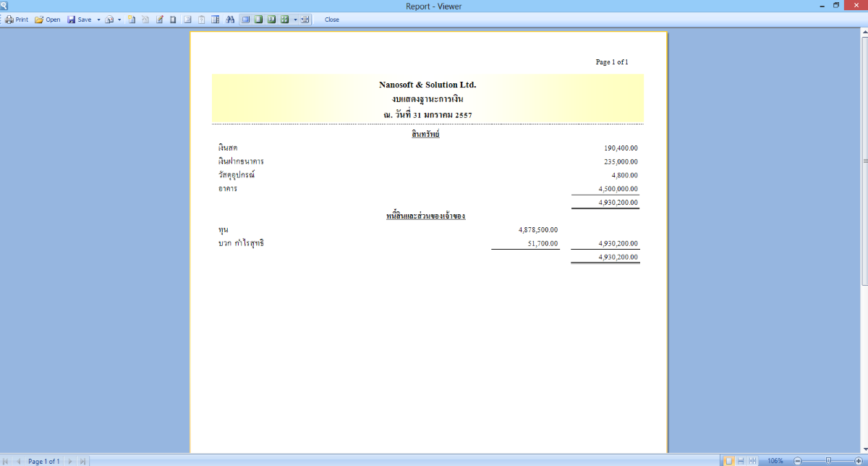
Task: Click the pencil-and-note edit icon
Action: (x=159, y=20)
